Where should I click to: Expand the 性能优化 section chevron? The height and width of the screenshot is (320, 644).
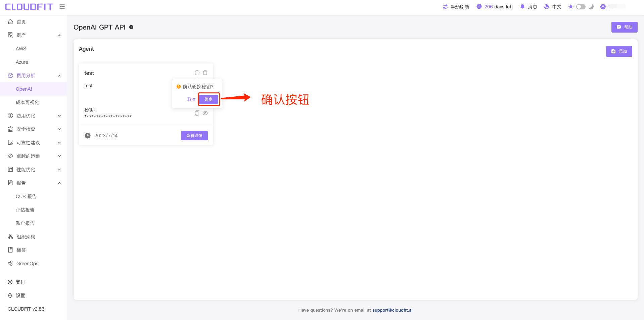point(59,170)
